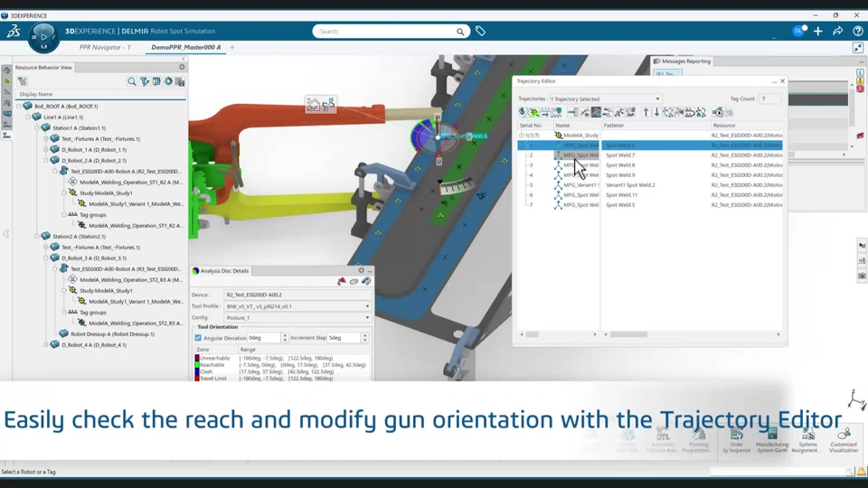The height and width of the screenshot is (488, 868).
Task: Open the Config Posture_1 dropdown
Action: tap(297, 317)
